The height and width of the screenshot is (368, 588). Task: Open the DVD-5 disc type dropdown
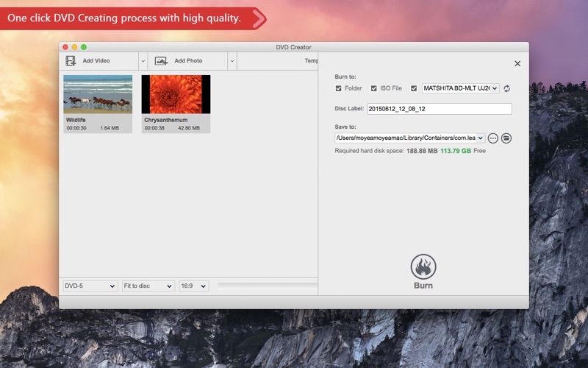click(90, 286)
